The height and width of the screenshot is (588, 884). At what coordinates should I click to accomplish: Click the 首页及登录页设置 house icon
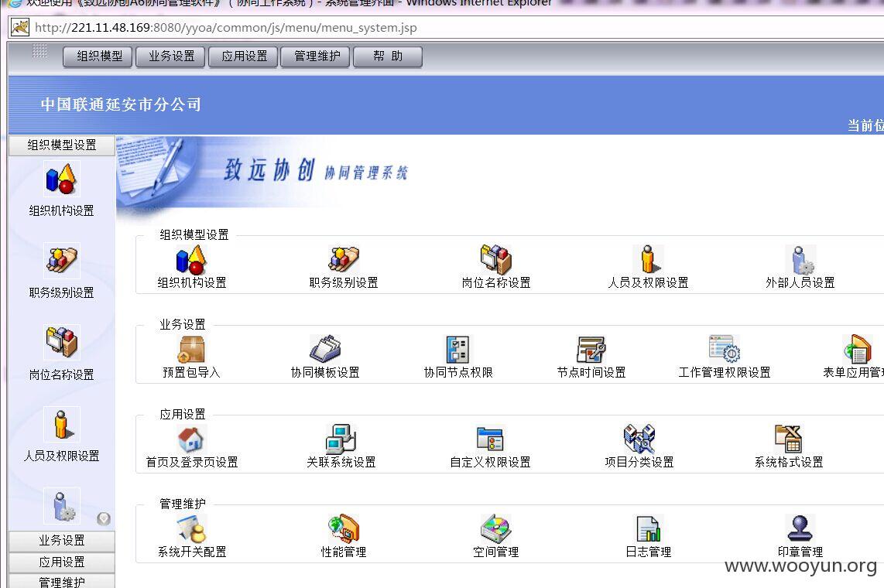click(x=191, y=439)
